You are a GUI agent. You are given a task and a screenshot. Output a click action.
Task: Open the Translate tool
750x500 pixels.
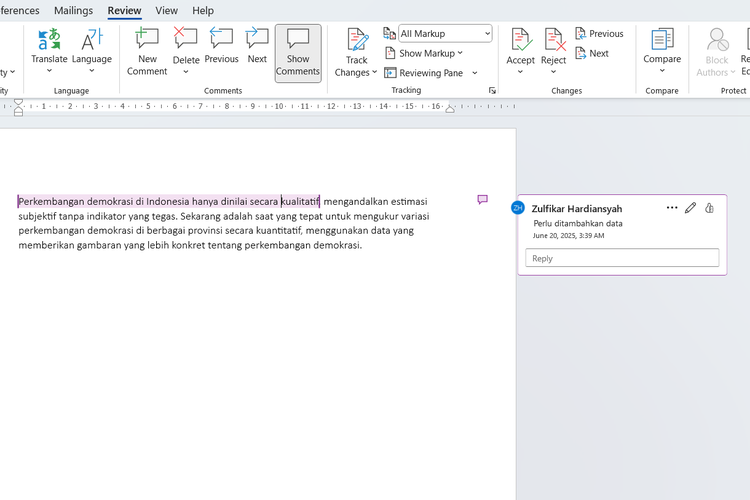[x=49, y=46]
